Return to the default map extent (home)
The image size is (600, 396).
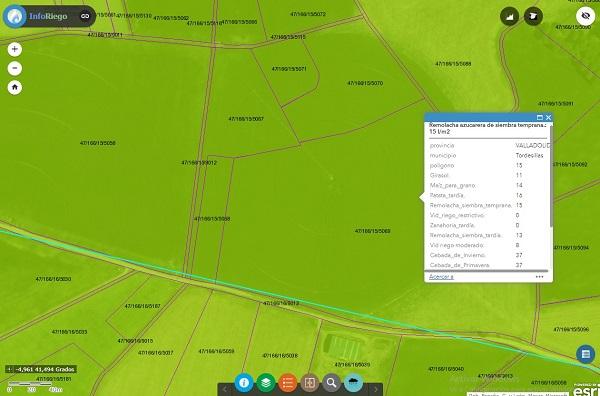click(15, 87)
